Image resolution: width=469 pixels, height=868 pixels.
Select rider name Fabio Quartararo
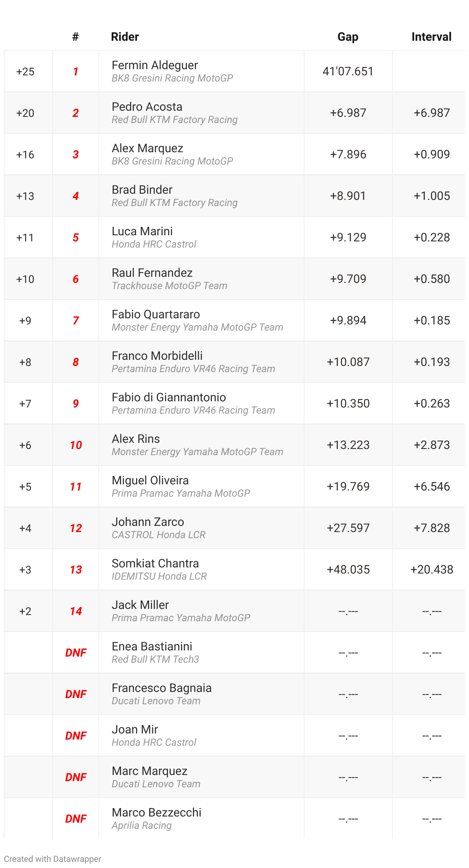pos(156,314)
